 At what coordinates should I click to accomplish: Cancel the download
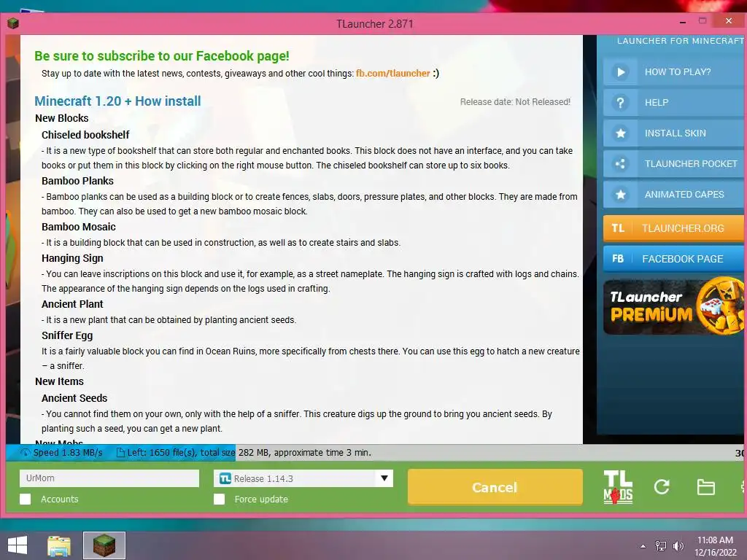tap(495, 487)
